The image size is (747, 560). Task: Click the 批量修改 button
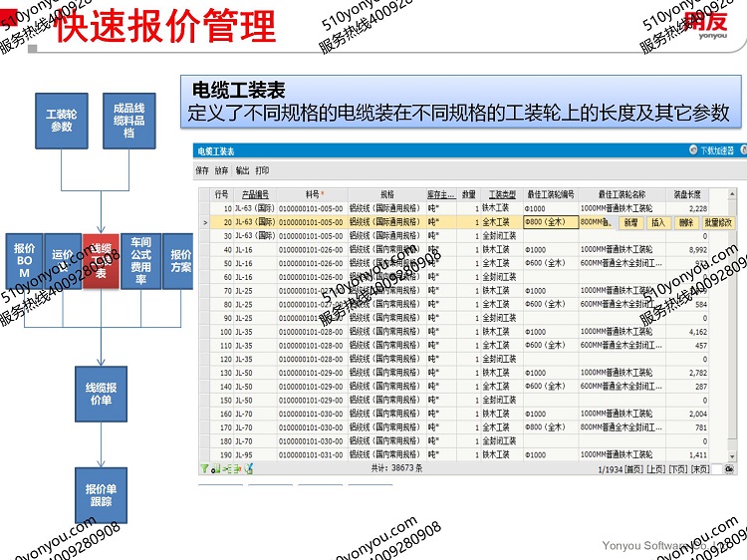(x=718, y=222)
